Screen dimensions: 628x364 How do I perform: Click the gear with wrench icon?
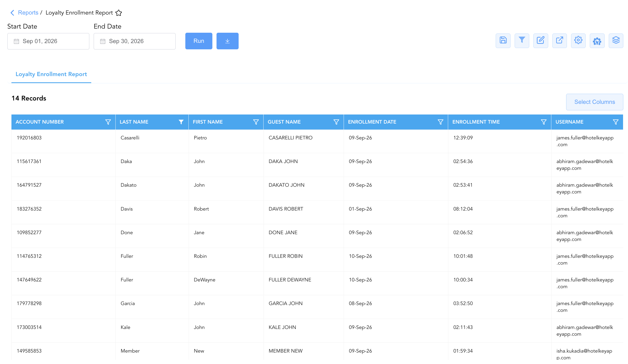[x=597, y=41]
